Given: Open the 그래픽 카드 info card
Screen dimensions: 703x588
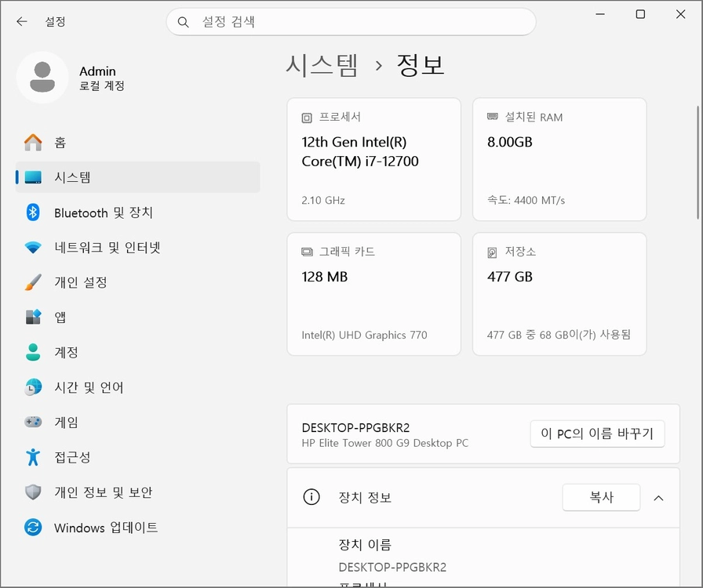Looking at the screenshot, I should tap(374, 294).
